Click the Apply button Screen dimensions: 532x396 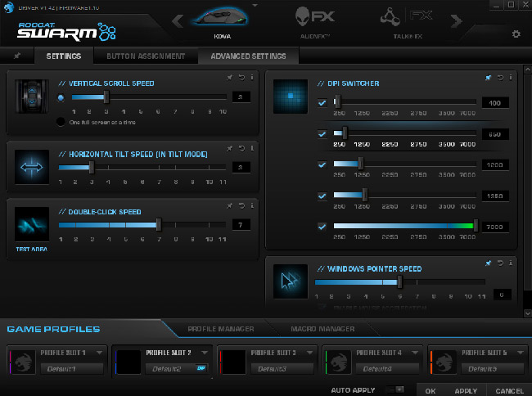pyautogui.click(x=466, y=391)
